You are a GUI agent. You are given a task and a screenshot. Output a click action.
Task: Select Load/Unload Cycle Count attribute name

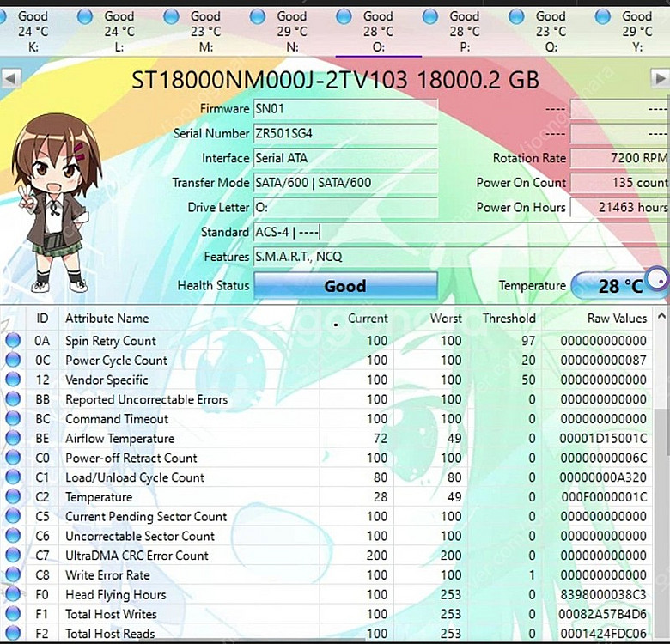pos(135,477)
